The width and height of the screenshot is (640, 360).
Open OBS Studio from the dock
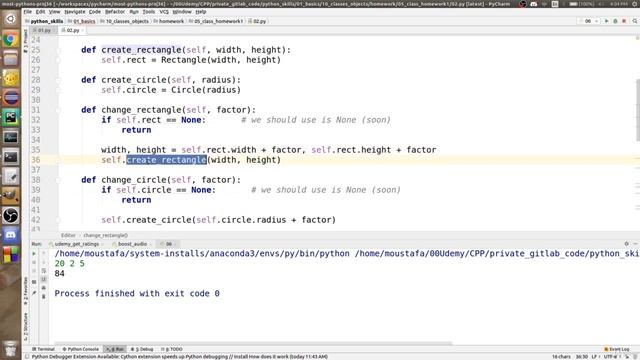click(11, 216)
